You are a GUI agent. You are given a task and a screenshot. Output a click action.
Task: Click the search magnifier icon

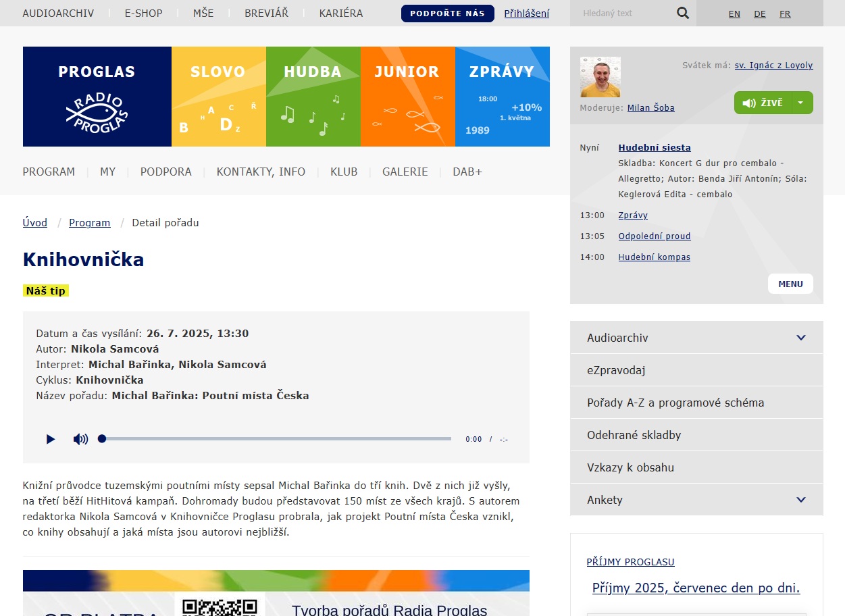pos(683,13)
